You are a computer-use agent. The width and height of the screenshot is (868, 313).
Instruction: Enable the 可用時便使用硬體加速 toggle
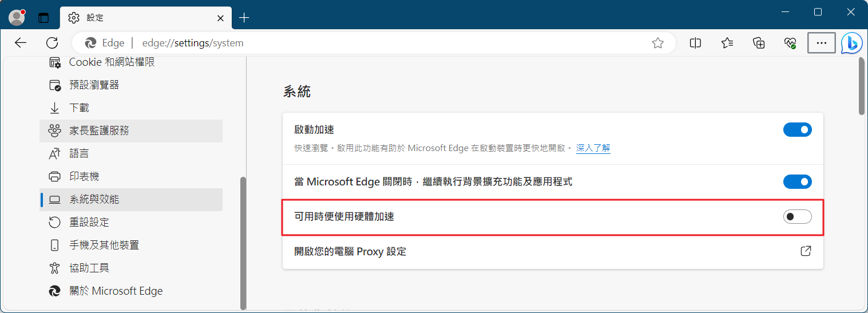point(797,217)
